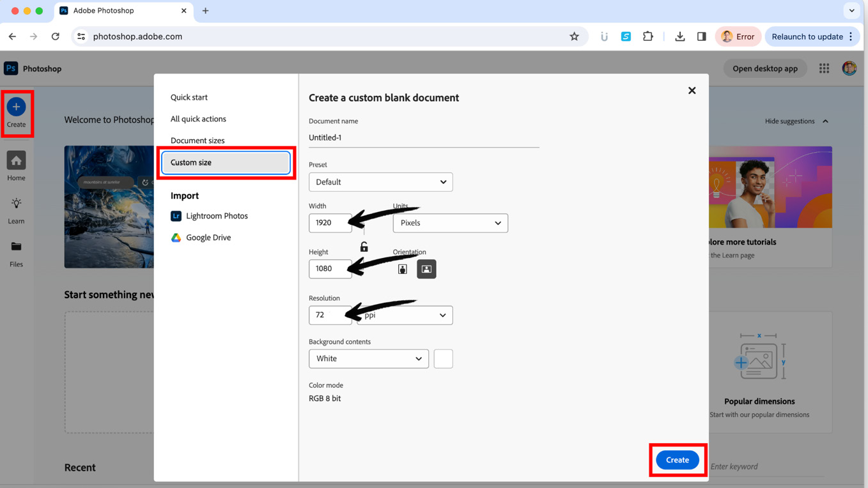This screenshot has height=488, width=868.
Task: Open the Home sidebar icon
Action: tap(16, 160)
